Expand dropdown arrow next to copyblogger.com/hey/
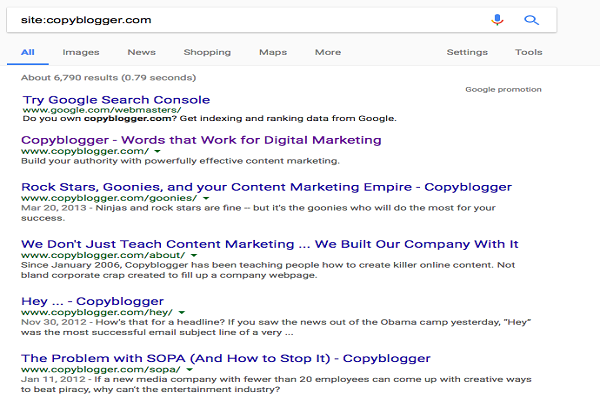This screenshot has width=600, height=400. pos(182,312)
